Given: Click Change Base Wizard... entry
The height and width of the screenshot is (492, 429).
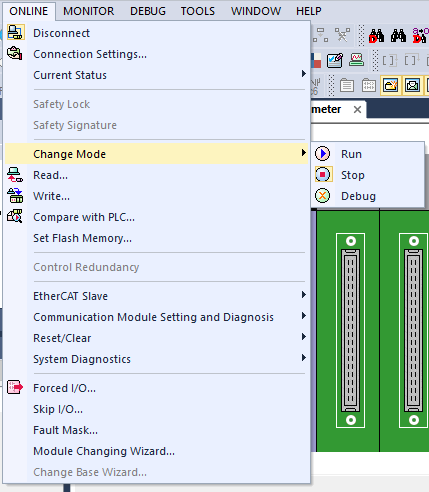Looking at the screenshot, I should click(157, 472).
